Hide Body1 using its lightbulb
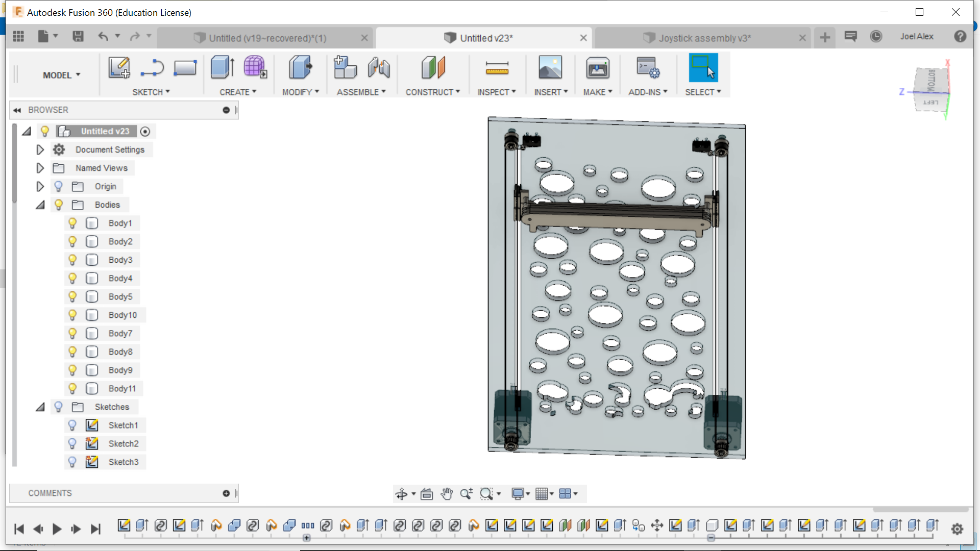 coord(72,223)
